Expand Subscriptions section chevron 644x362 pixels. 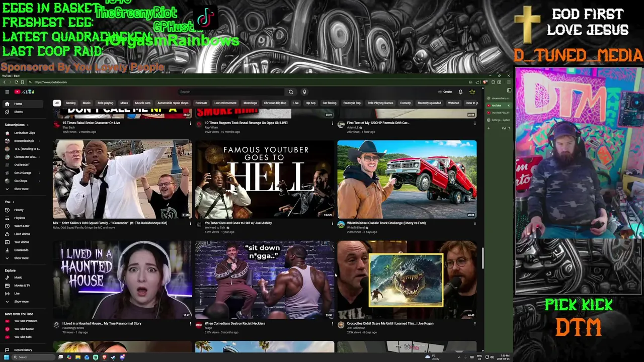(x=28, y=125)
